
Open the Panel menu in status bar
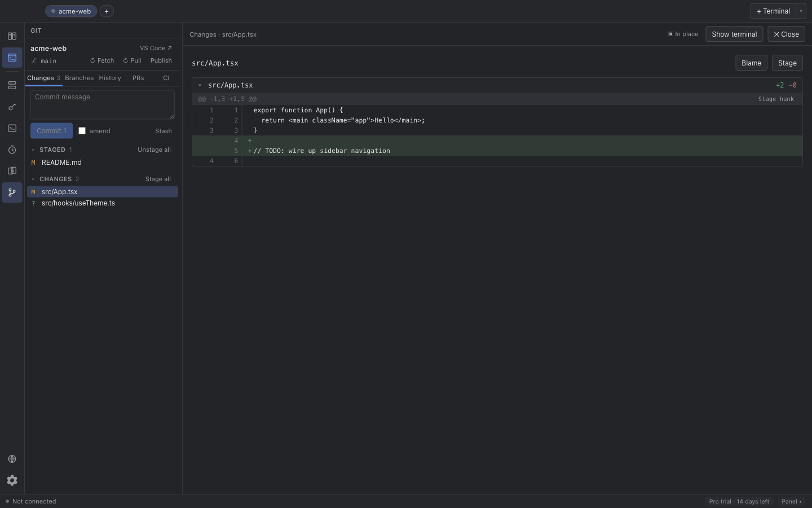coord(791,501)
